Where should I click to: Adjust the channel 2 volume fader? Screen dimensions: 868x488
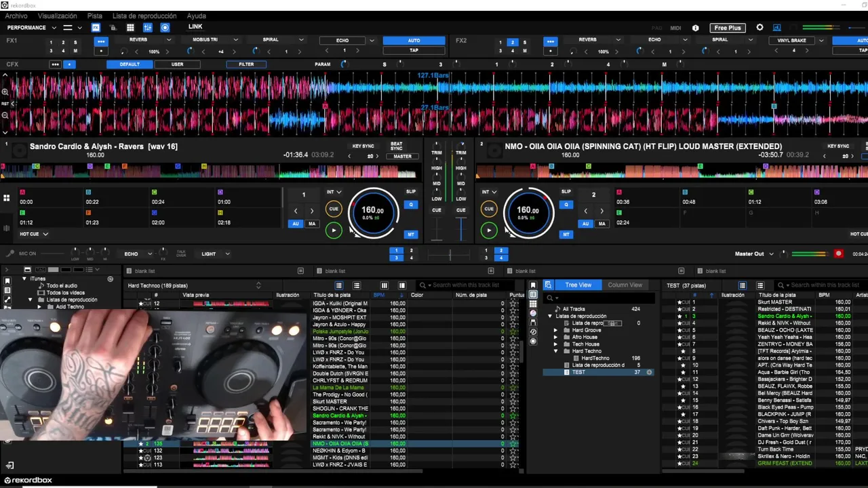pyautogui.click(x=461, y=228)
